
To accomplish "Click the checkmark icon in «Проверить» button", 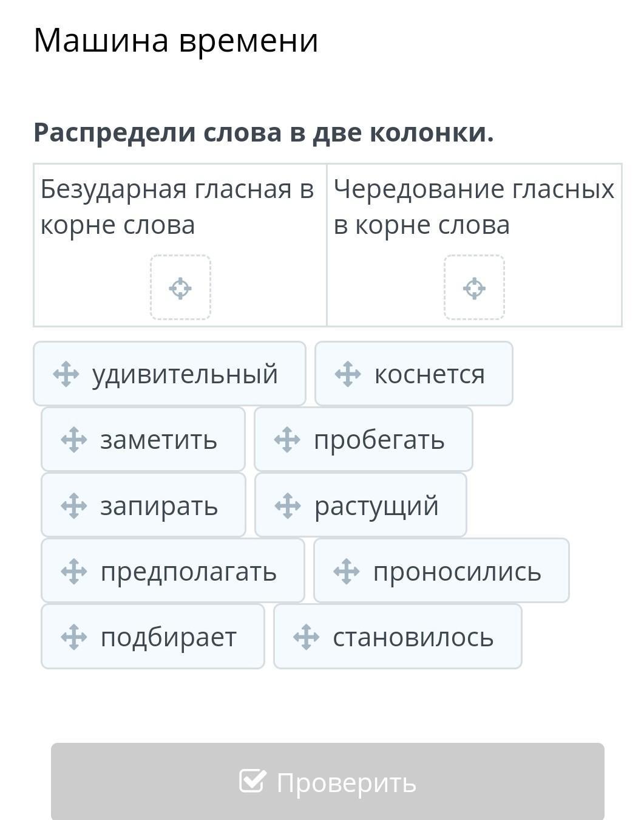I will click(x=253, y=781).
